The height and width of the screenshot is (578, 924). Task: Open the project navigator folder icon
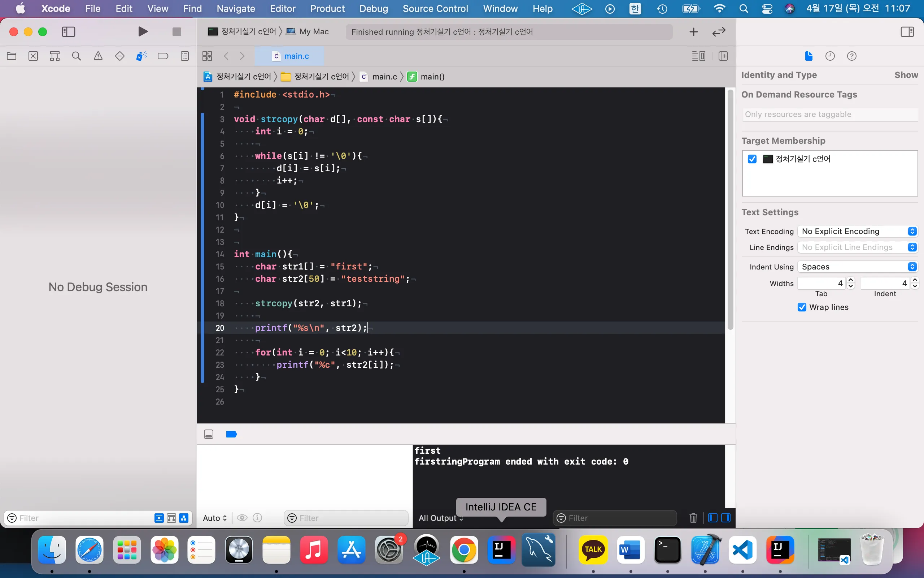coord(12,56)
